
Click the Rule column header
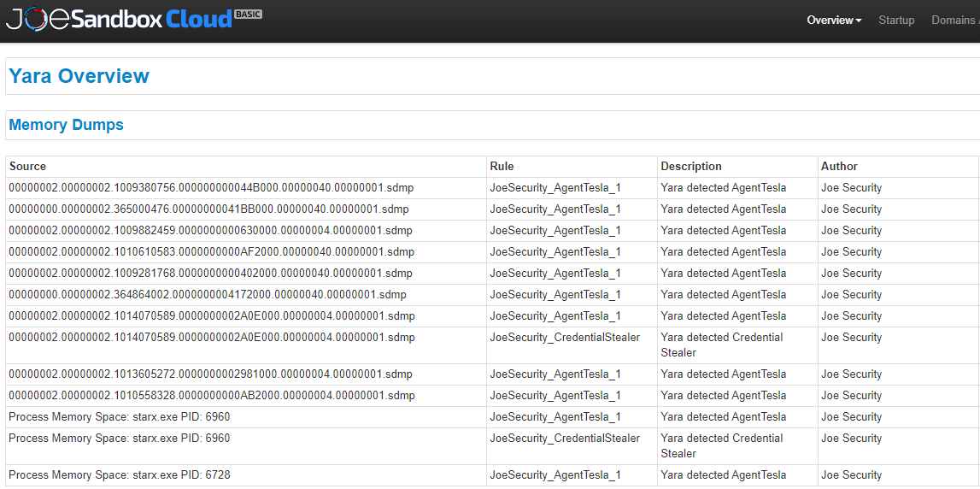click(502, 167)
